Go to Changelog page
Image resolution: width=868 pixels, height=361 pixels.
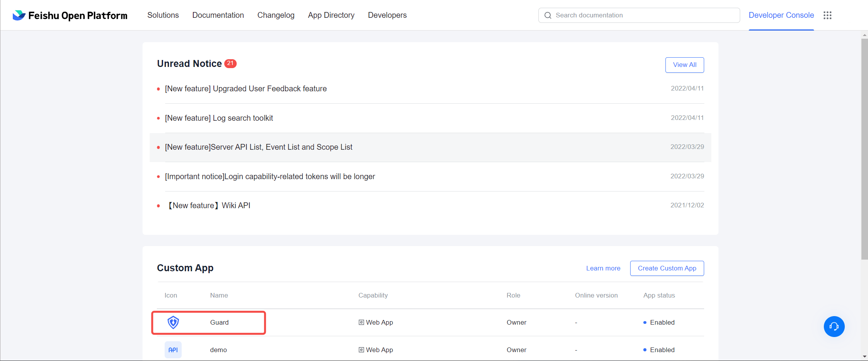coord(276,15)
